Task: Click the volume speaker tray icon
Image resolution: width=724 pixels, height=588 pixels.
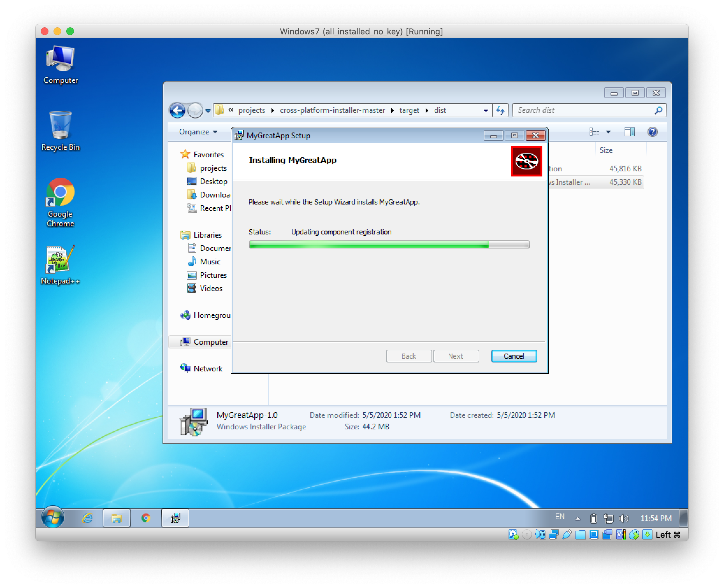Action: coord(623,518)
